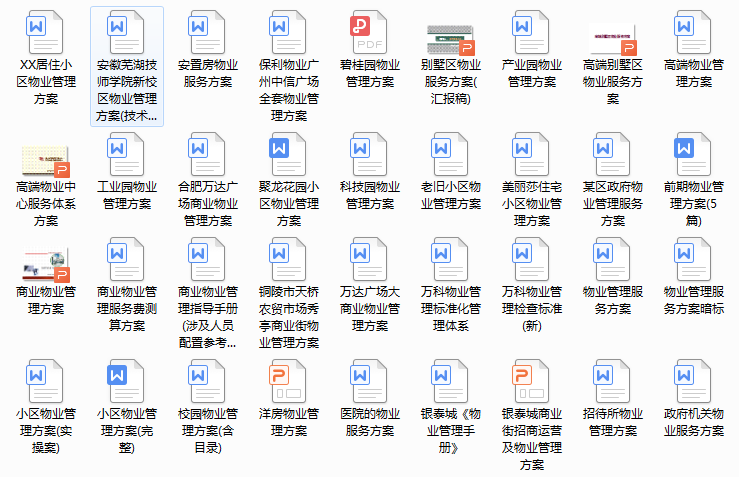Click the label 产业园物业管理方案
739x477 pixels.
point(532,73)
